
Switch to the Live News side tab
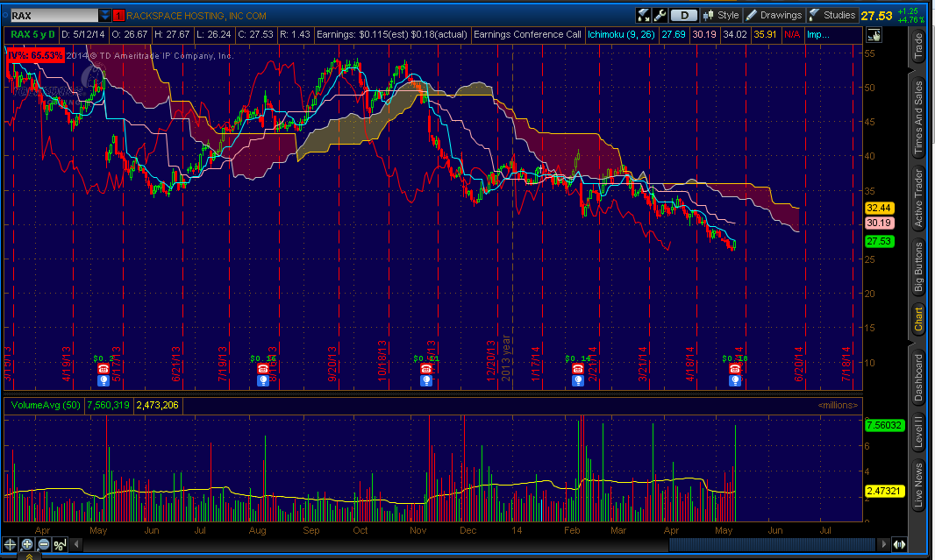click(x=919, y=485)
